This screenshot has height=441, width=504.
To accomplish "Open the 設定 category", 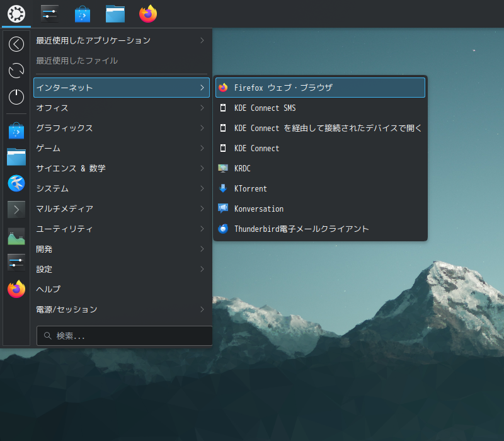I will (x=122, y=269).
